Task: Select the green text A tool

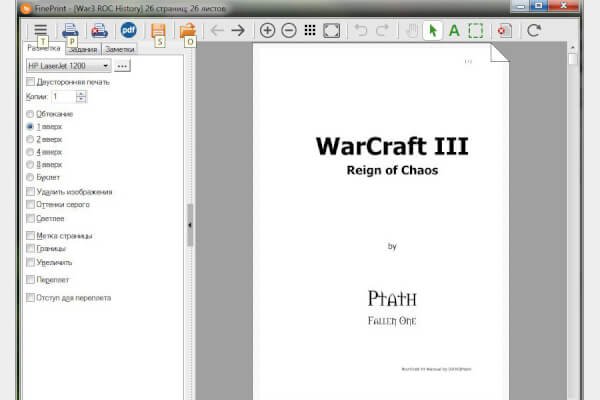Action: point(454,30)
